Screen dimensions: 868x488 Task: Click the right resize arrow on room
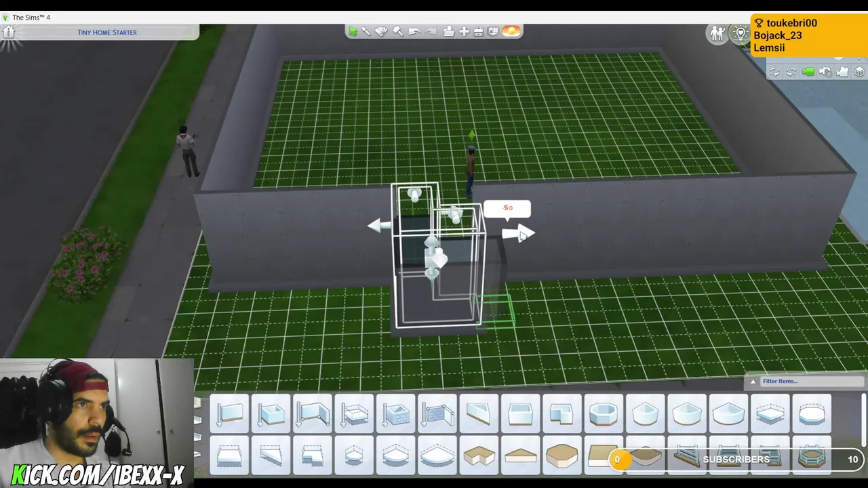point(519,234)
